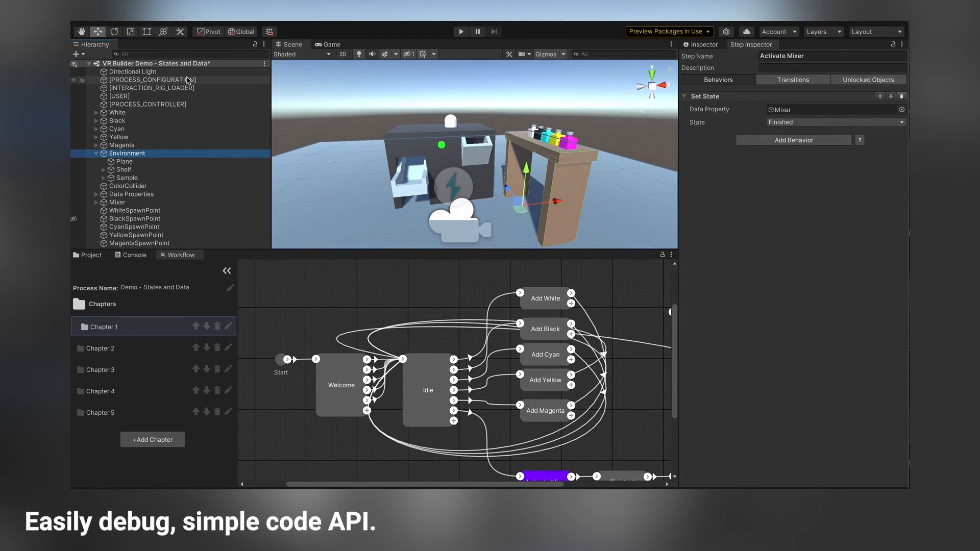This screenshot has height=551, width=980.
Task: Click the Pause button in toolbar
Action: pyautogui.click(x=477, y=31)
